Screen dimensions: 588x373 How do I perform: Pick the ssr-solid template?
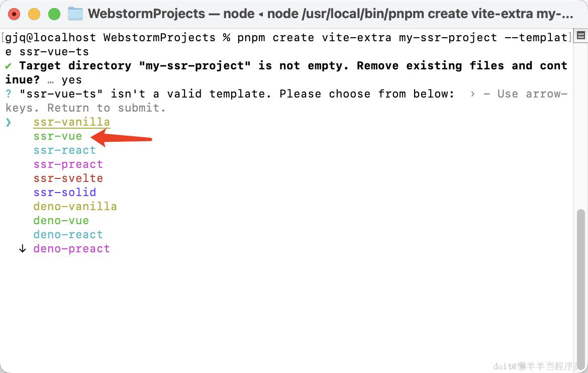tap(64, 193)
